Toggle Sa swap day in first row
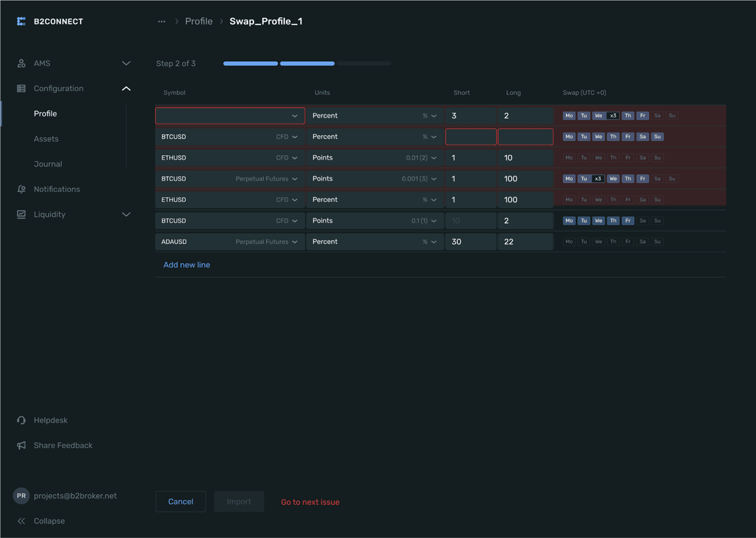The height and width of the screenshot is (538, 756). pyautogui.click(x=657, y=116)
